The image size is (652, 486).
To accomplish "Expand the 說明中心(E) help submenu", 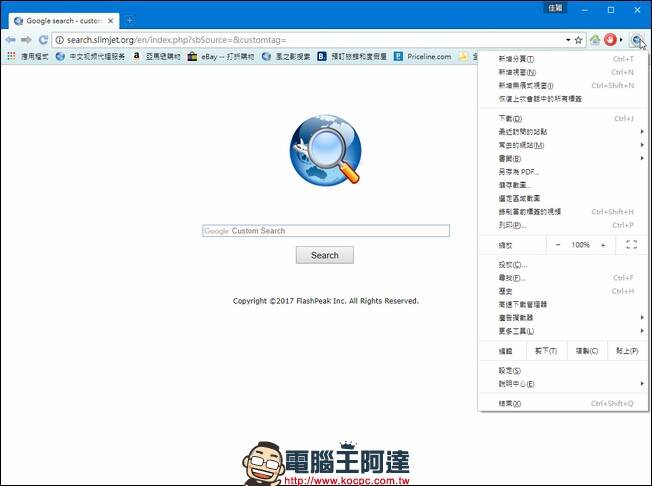I will (563, 384).
